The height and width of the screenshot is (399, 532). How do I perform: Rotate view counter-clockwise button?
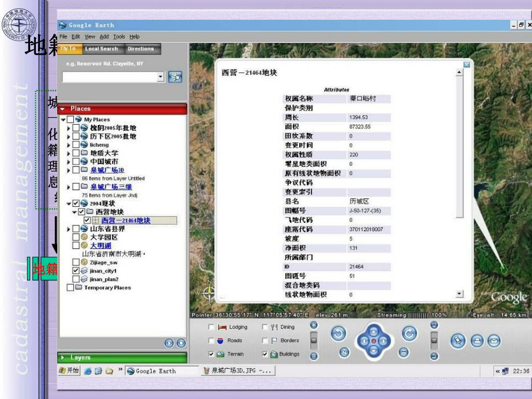[338, 334]
